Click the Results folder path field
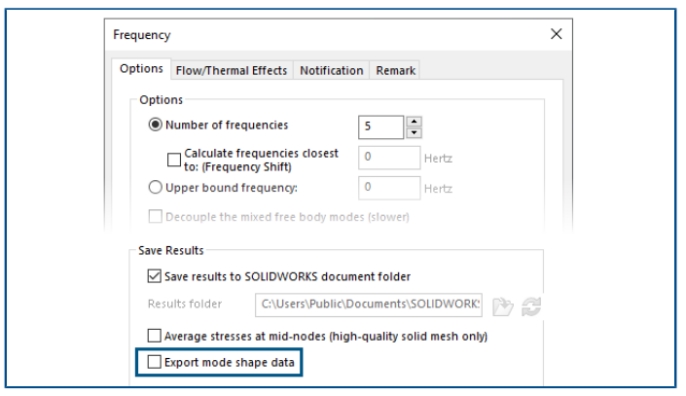The height and width of the screenshot is (396, 686). coord(368,305)
